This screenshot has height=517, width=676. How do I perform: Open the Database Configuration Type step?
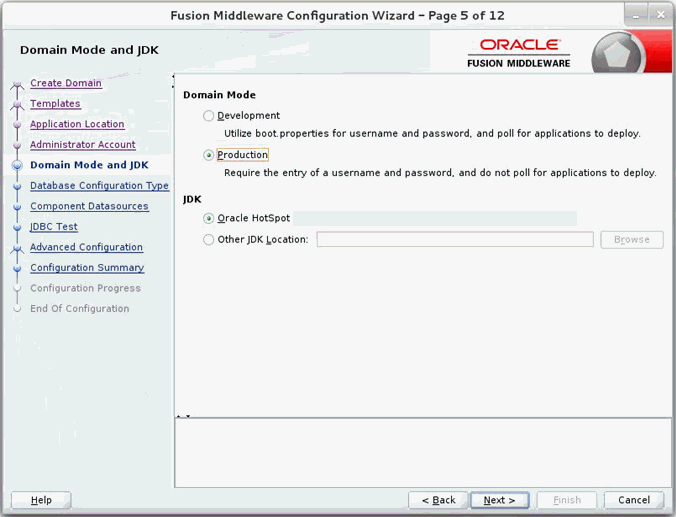click(99, 185)
